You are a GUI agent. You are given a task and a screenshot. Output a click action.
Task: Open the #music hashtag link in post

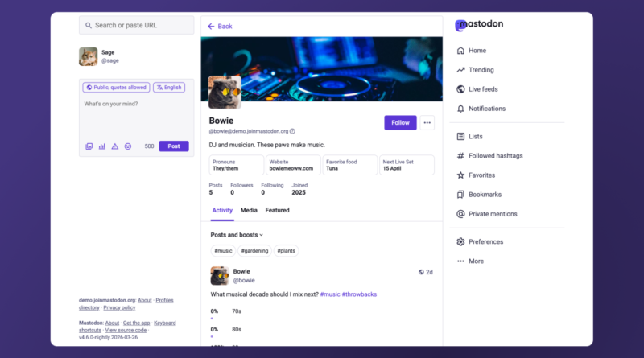pyautogui.click(x=330, y=294)
